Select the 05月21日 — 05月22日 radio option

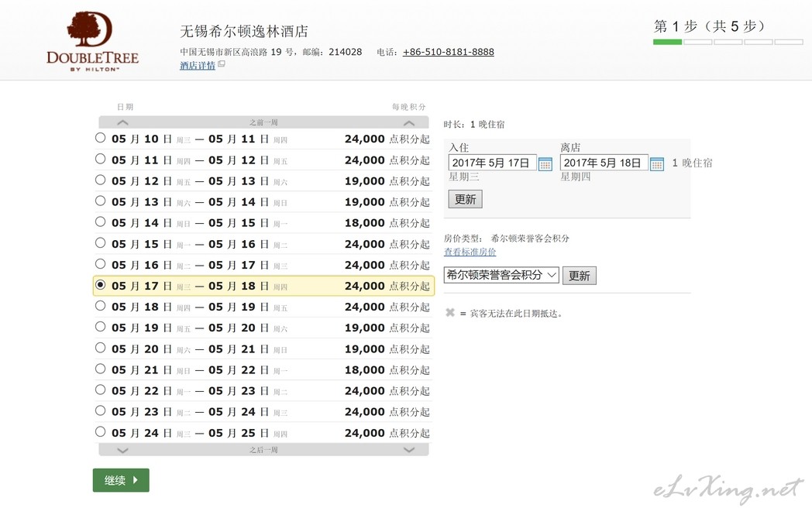tap(101, 369)
